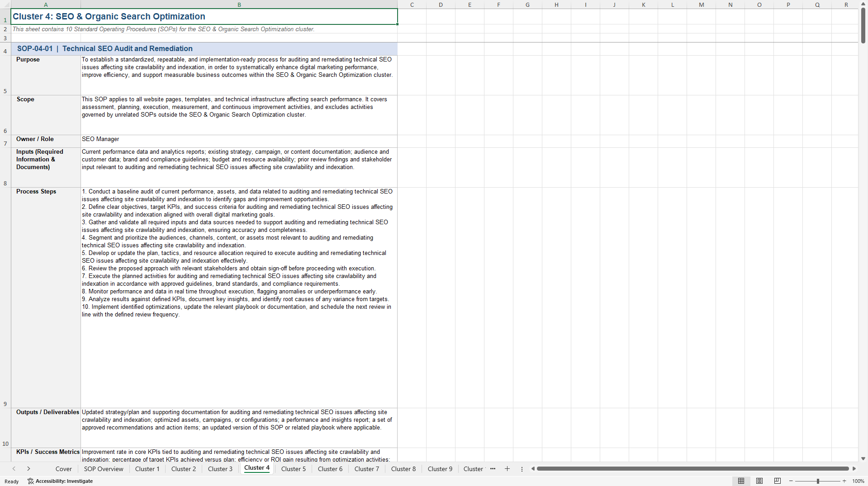Switch to the Cluster 5 tab
The image size is (868, 486).
click(x=294, y=469)
